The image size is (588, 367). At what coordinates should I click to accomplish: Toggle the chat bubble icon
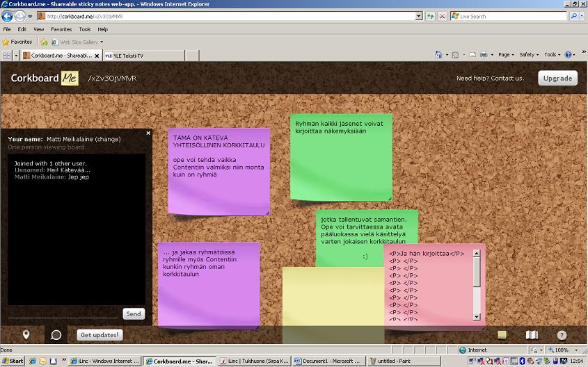(56, 334)
